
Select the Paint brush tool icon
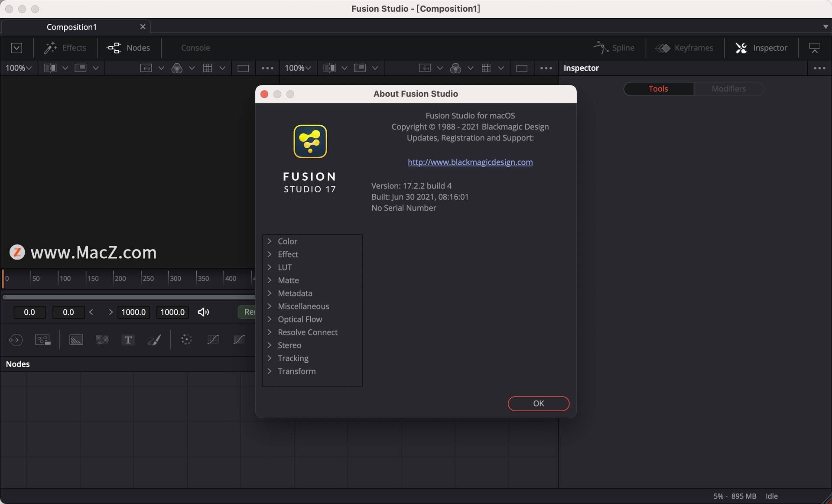coord(154,340)
